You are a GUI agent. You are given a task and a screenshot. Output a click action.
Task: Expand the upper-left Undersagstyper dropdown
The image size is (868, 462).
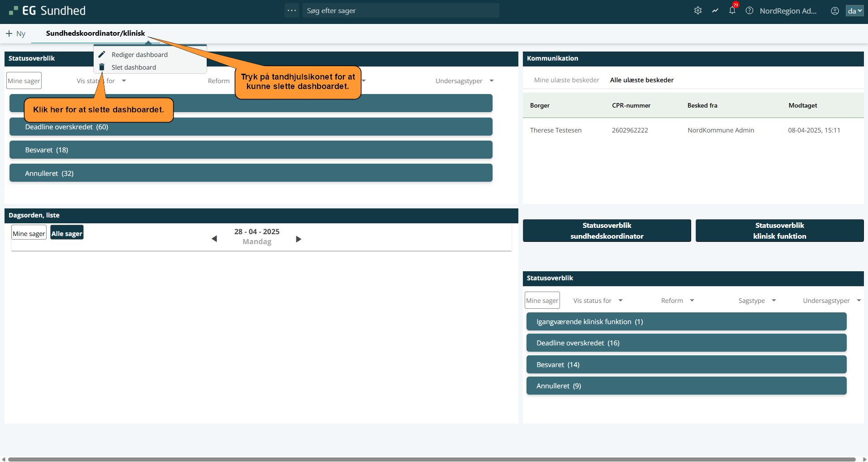coord(464,81)
